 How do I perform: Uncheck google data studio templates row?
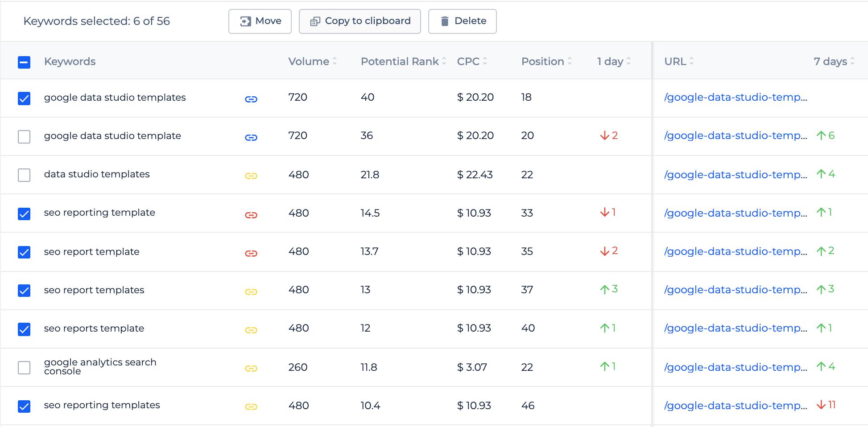pos(24,99)
